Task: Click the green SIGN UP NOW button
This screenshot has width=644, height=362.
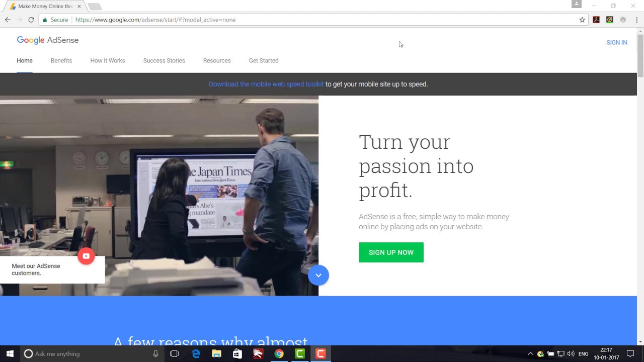Action: pyautogui.click(x=391, y=252)
